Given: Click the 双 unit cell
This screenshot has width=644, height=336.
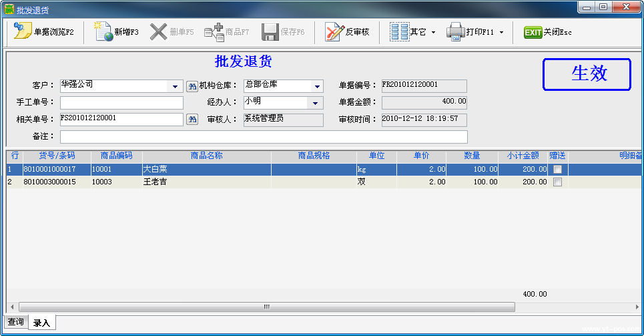Looking at the screenshot, I should pyautogui.click(x=376, y=182).
